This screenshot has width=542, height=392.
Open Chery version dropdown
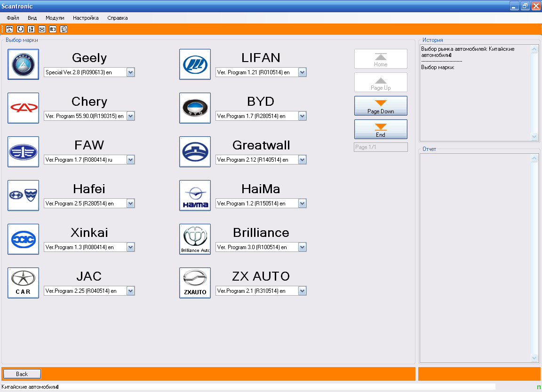point(130,116)
